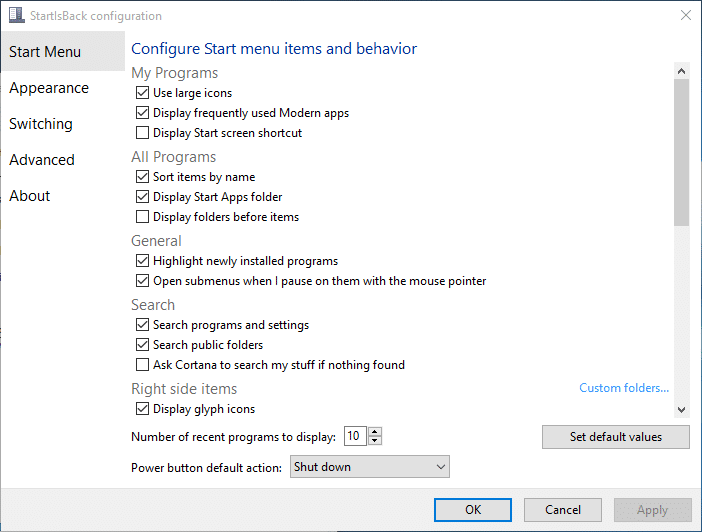Uncheck Display Start Apps folder
The height and width of the screenshot is (532, 702).
(x=142, y=197)
